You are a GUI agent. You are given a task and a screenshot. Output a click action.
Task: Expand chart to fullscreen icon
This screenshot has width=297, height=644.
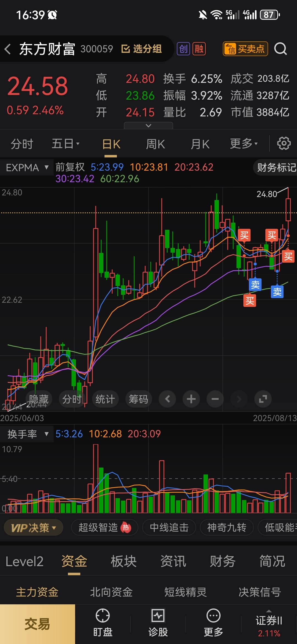[263, 399]
